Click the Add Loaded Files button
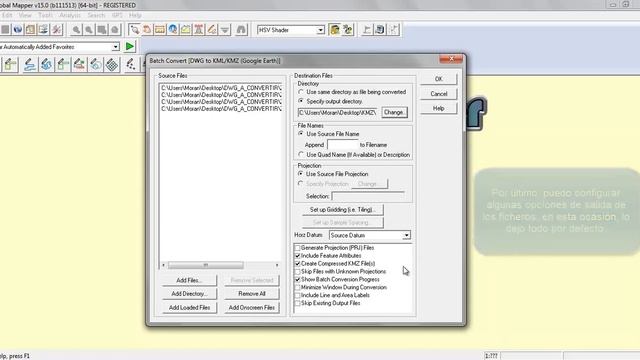 (189, 308)
